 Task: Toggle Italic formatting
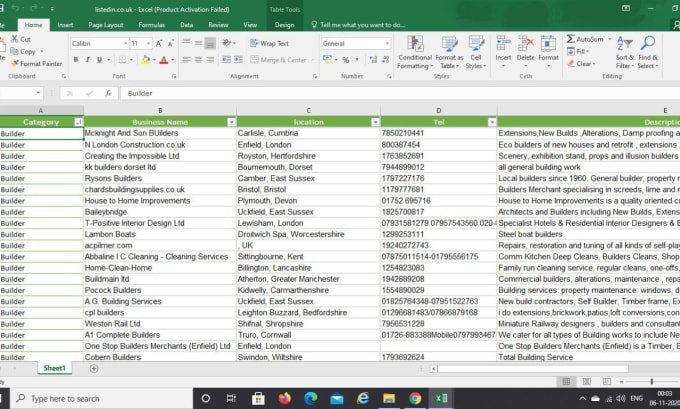coord(87,59)
